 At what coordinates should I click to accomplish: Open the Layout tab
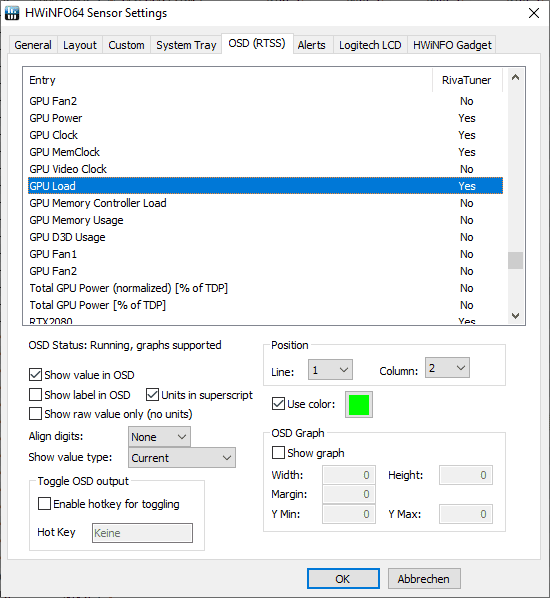(x=80, y=45)
